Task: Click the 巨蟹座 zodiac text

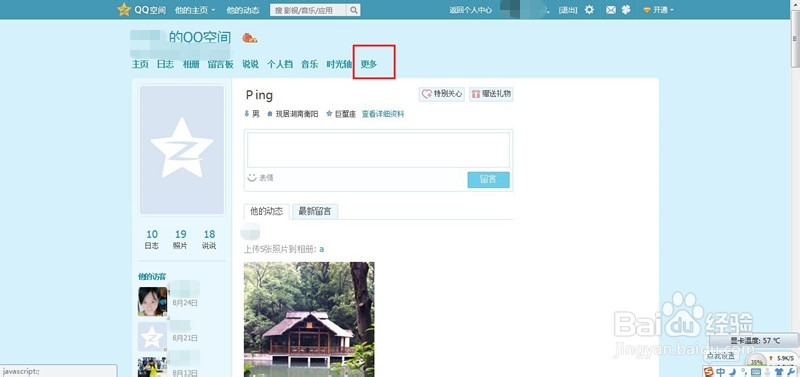Action: point(345,114)
